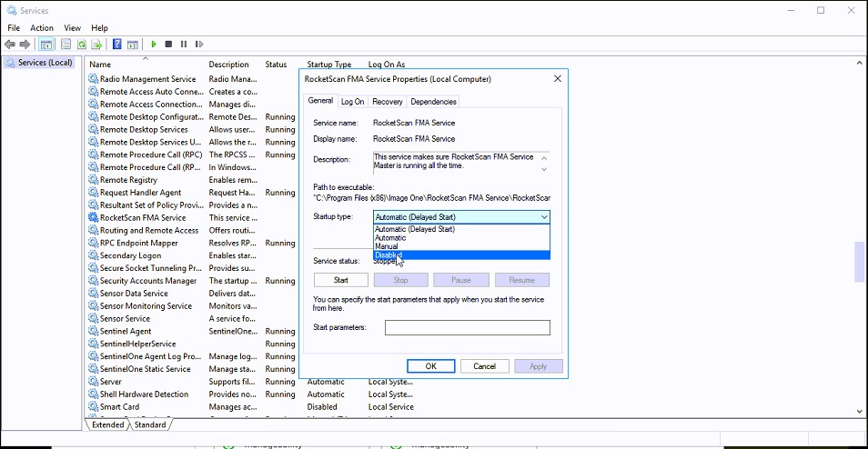
Task: Click gear icon of RocketScan FMA Service row
Action: point(93,217)
